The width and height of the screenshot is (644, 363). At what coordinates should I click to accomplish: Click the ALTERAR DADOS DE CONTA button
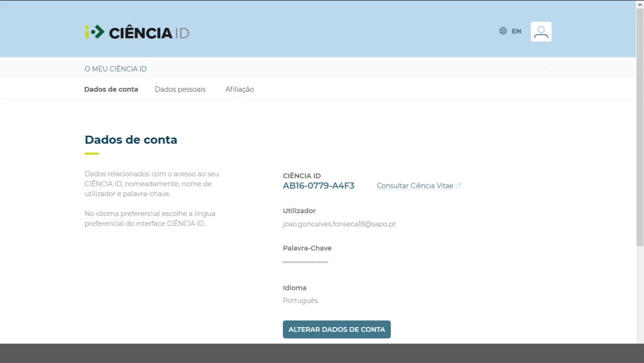pos(337,329)
